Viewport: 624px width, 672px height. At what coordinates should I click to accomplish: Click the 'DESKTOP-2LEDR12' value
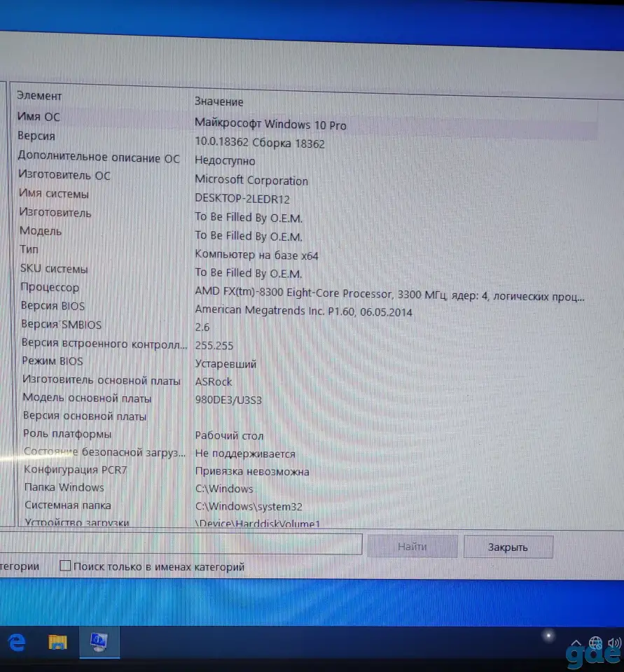click(x=242, y=199)
